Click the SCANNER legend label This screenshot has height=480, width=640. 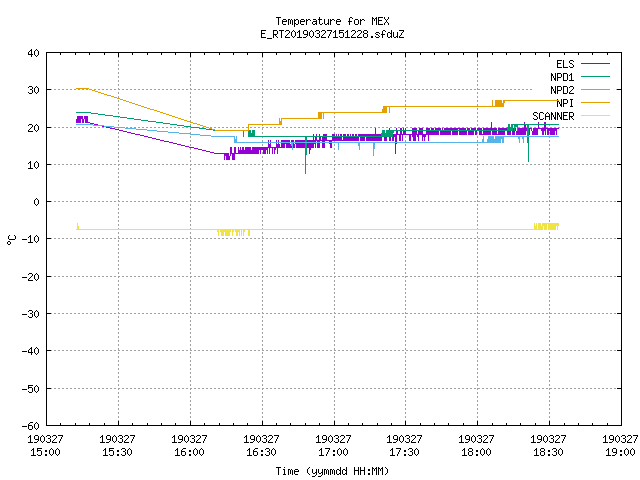coord(553,116)
